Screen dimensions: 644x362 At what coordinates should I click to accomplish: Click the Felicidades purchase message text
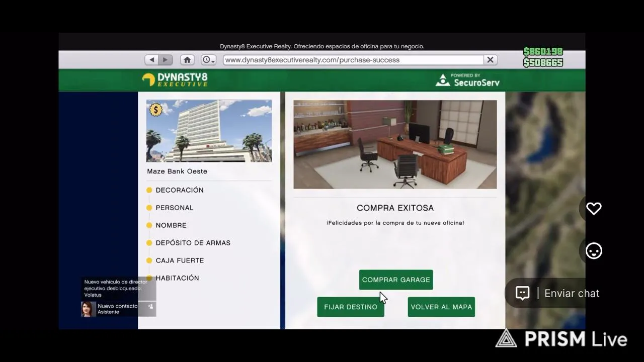coord(395,223)
